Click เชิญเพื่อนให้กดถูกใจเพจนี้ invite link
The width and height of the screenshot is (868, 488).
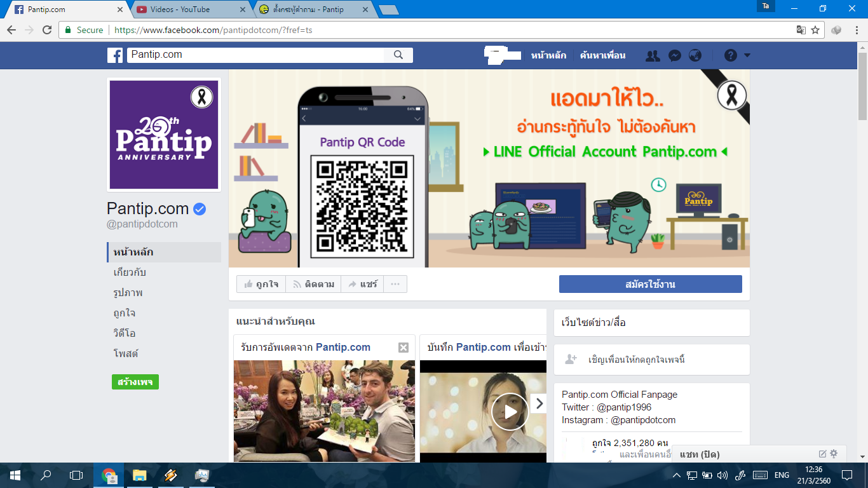tap(636, 360)
